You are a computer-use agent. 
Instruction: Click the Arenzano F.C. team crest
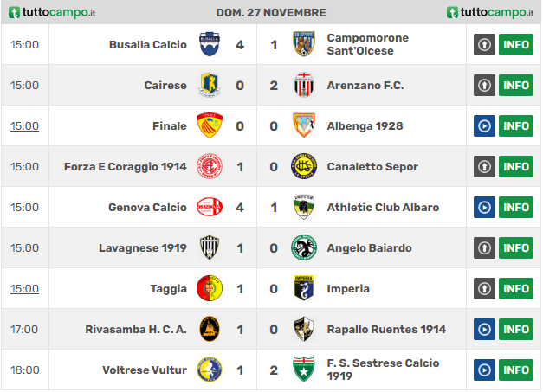(304, 85)
